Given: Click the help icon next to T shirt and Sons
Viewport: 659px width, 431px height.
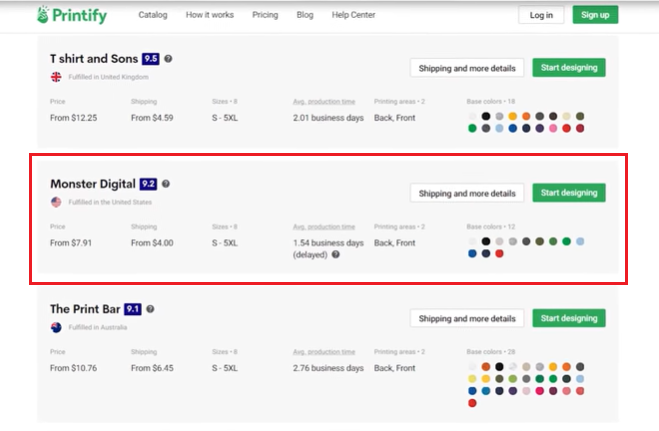Looking at the screenshot, I should (x=169, y=59).
